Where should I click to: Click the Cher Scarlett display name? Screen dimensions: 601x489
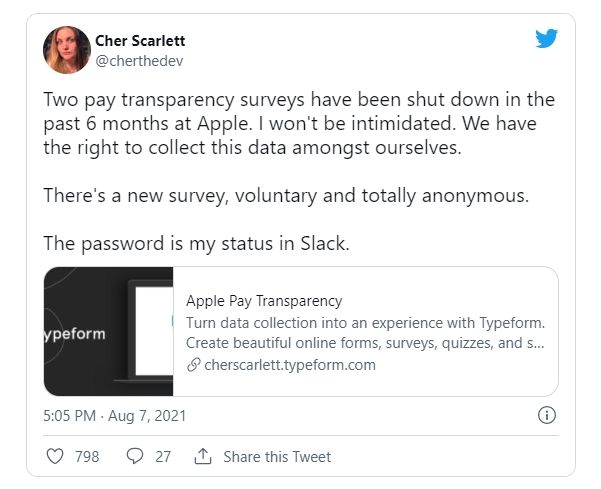point(140,41)
